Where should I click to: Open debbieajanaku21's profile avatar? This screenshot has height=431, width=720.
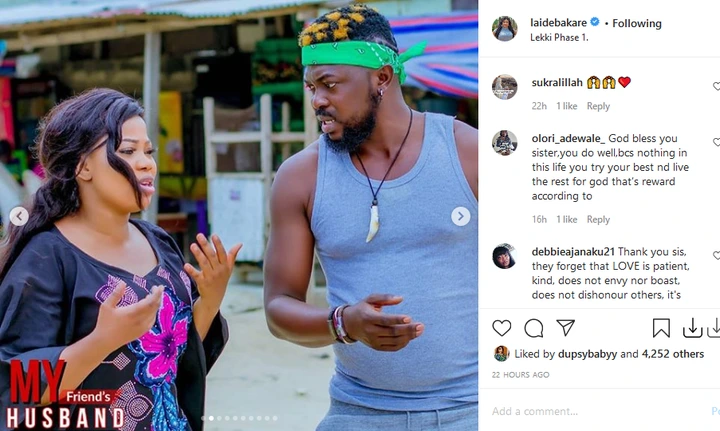pyautogui.click(x=505, y=256)
